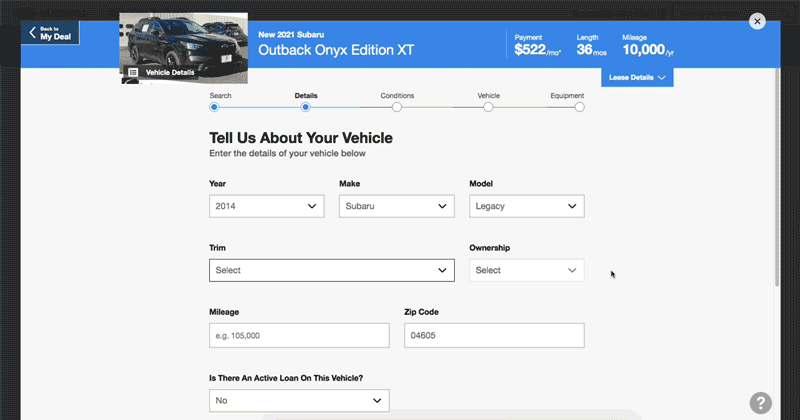
Task: Go to the Conditions step circle
Action: tap(397, 107)
